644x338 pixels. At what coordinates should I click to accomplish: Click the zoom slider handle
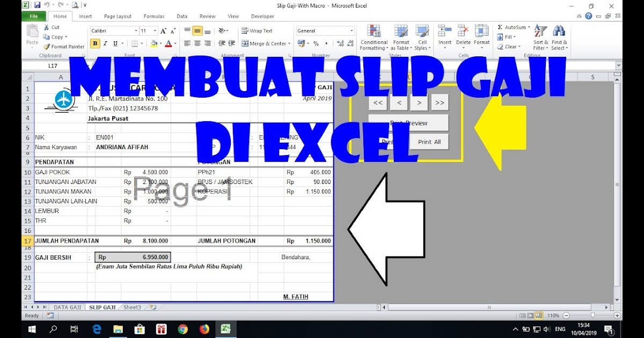(x=592, y=315)
